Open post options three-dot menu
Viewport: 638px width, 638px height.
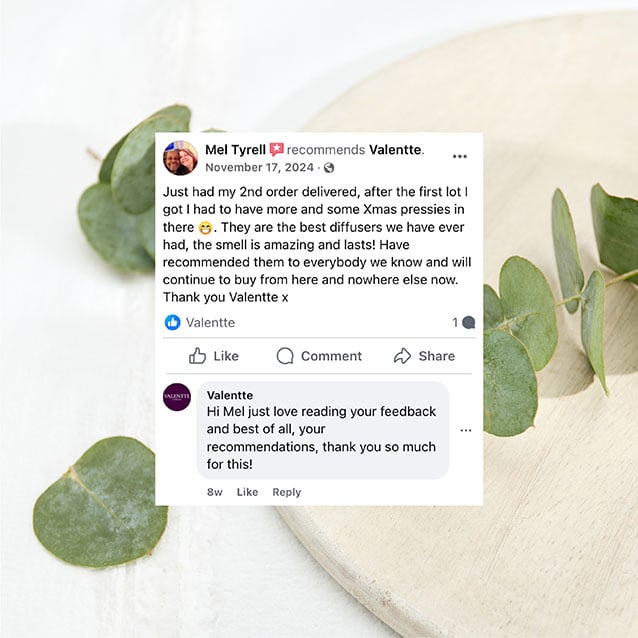(x=459, y=156)
